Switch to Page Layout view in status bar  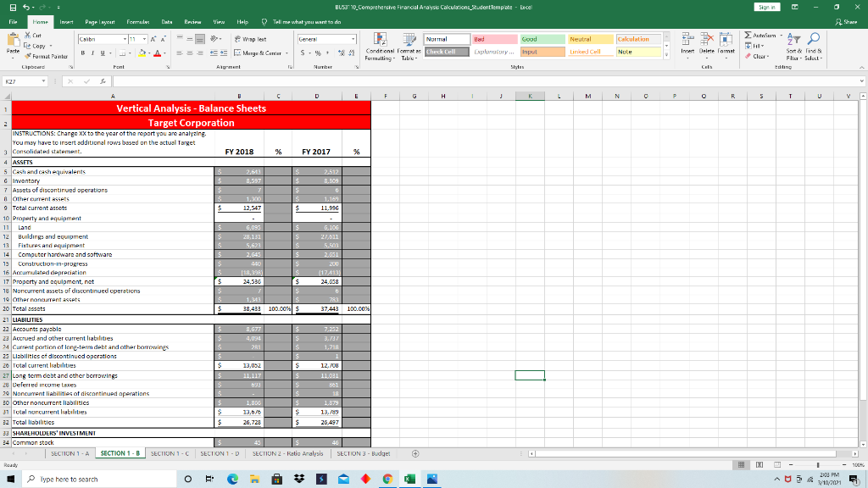759,465
